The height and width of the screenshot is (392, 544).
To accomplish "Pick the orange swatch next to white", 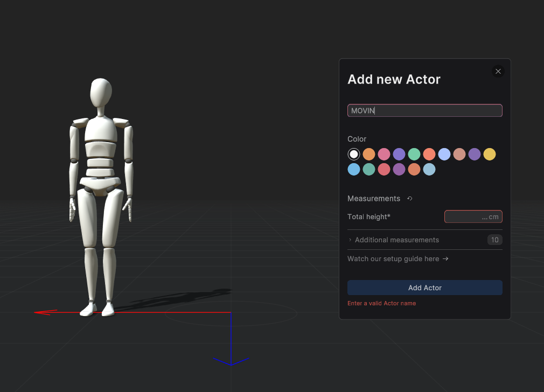I will (369, 155).
